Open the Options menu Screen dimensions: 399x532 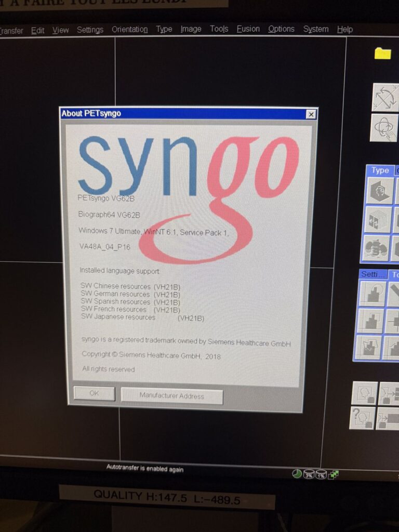281,29
